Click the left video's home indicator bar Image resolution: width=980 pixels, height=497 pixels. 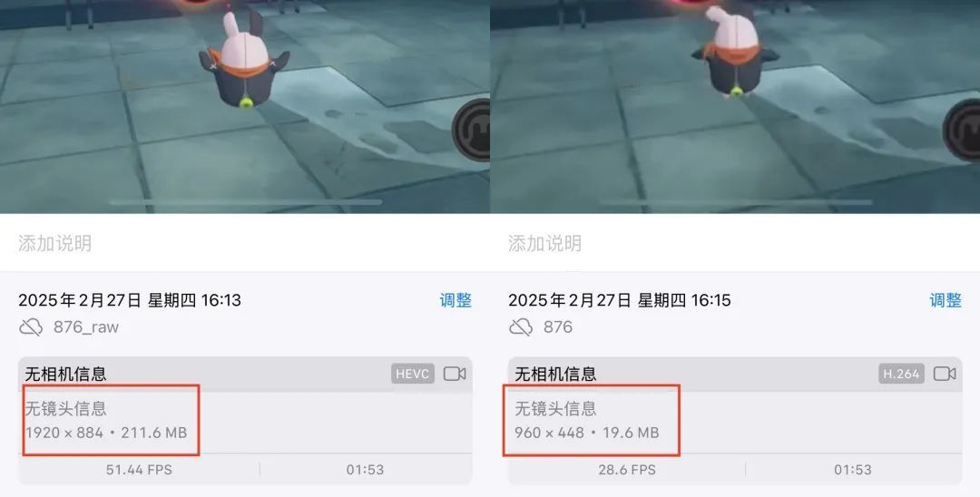click(x=246, y=202)
